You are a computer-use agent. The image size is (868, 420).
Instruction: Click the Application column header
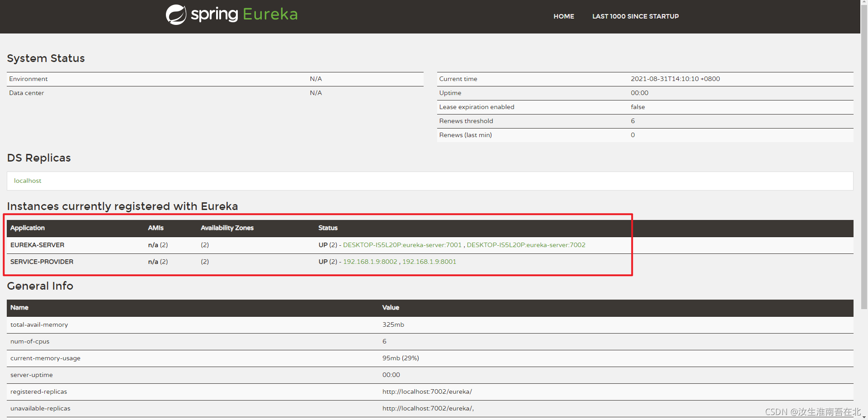[28, 228]
